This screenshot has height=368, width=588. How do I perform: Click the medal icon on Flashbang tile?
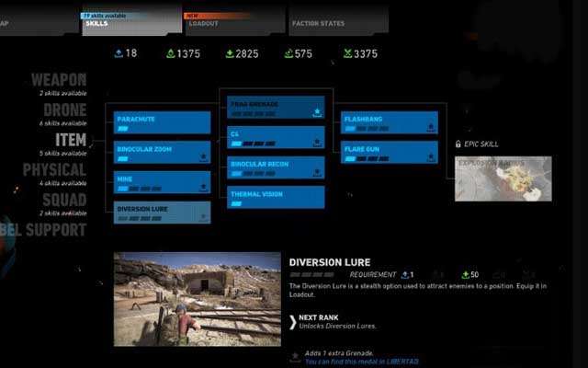(x=431, y=127)
